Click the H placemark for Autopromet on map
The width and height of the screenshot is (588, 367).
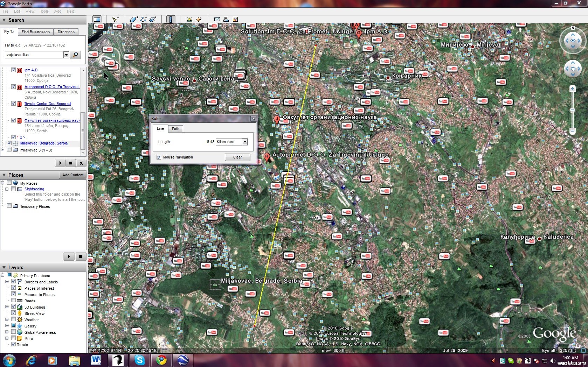(x=267, y=157)
